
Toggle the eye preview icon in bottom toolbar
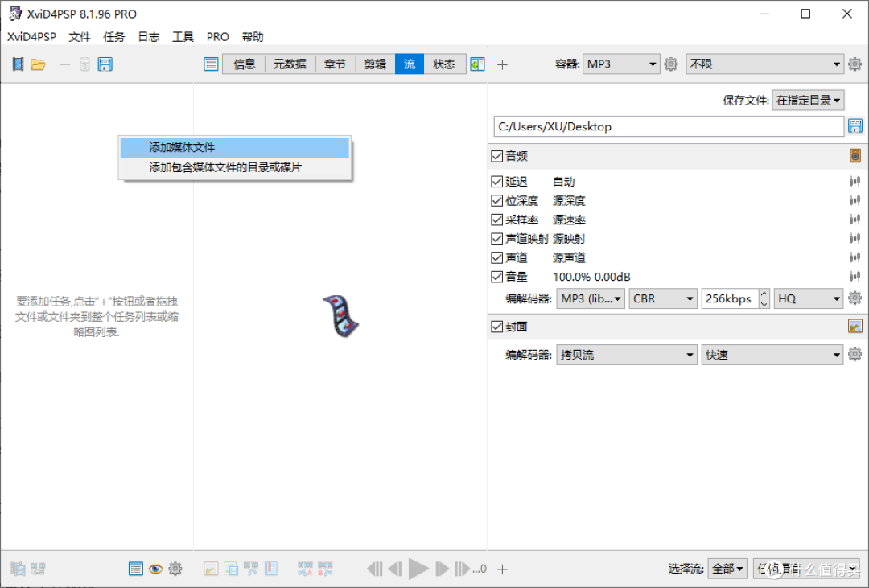click(x=156, y=569)
